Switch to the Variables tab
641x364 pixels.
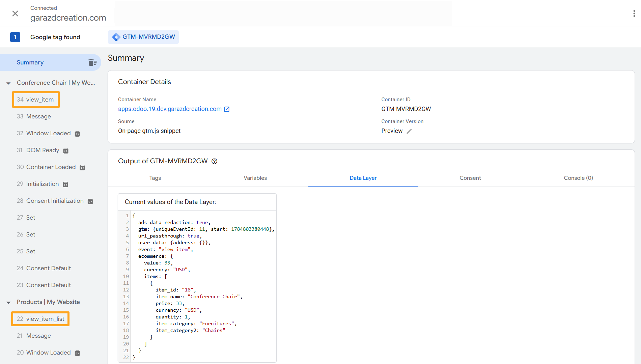point(255,178)
